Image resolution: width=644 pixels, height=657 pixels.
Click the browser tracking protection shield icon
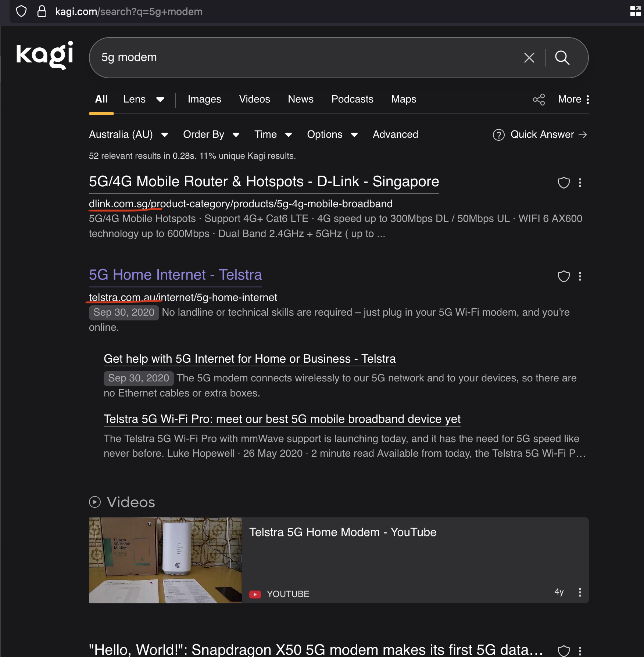(x=21, y=11)
